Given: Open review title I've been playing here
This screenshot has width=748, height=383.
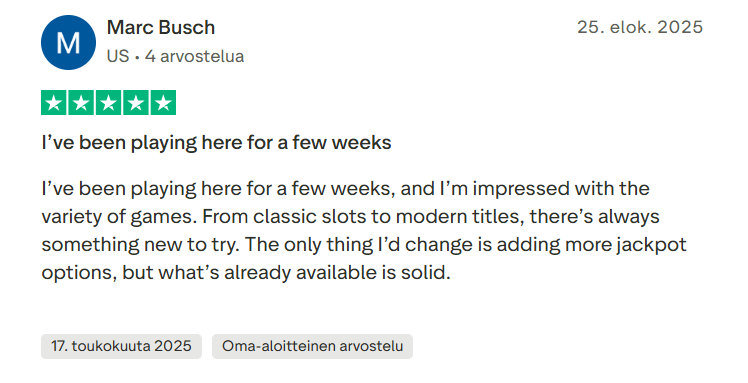Looking at the screenshot, I should tap(216, 143).
